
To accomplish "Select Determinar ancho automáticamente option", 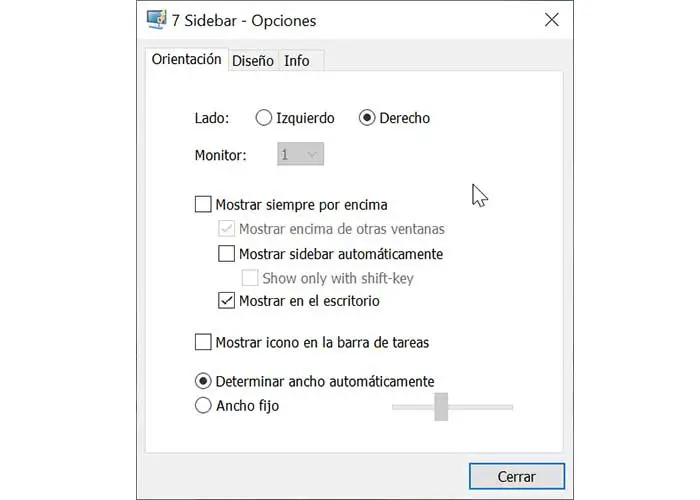I will [x=204, y=381].
